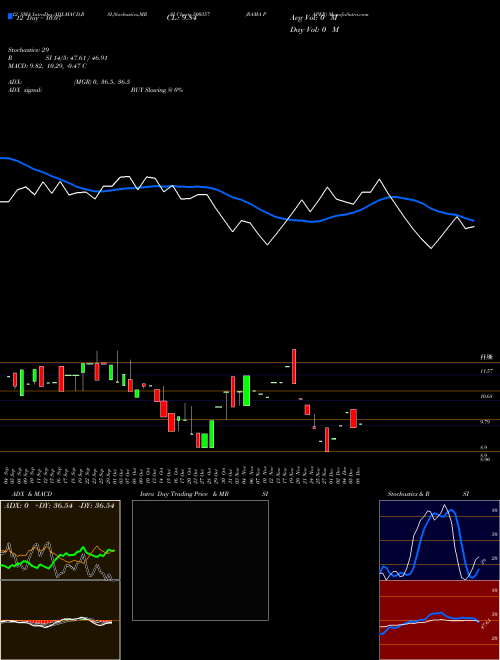
Task: Open the red-background RSI chart
Action: [439, 620]
